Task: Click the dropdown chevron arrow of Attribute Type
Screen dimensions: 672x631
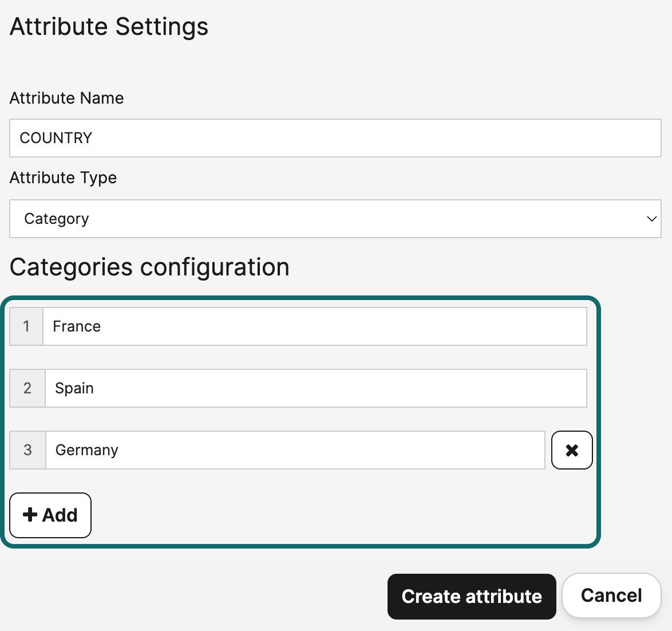Action: pyautogui.click(x=651, y=219)
